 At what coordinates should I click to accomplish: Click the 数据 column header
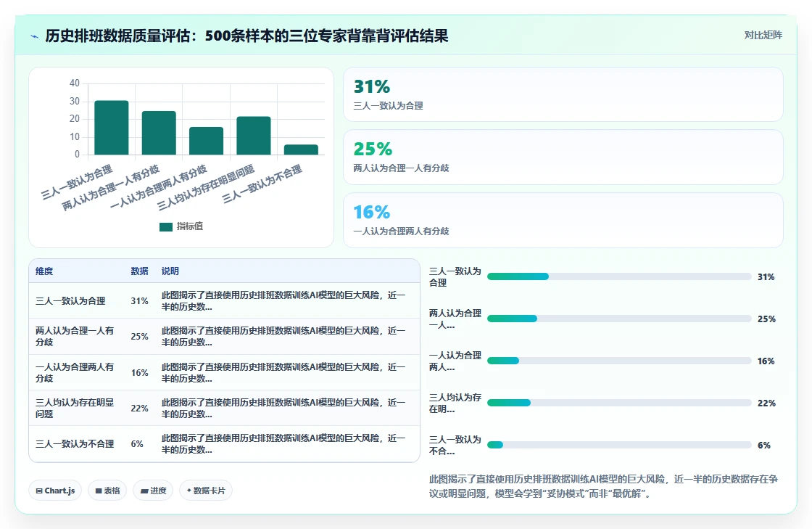(139, 271)
